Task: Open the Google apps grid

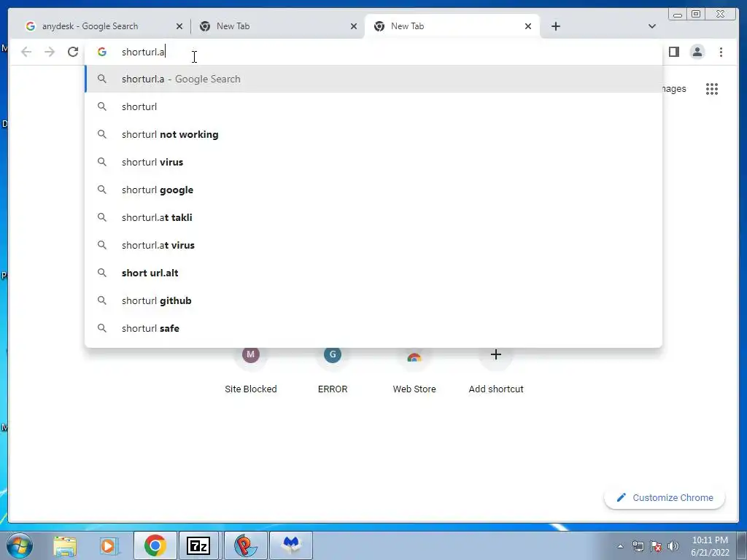Action: click(712, 89)
